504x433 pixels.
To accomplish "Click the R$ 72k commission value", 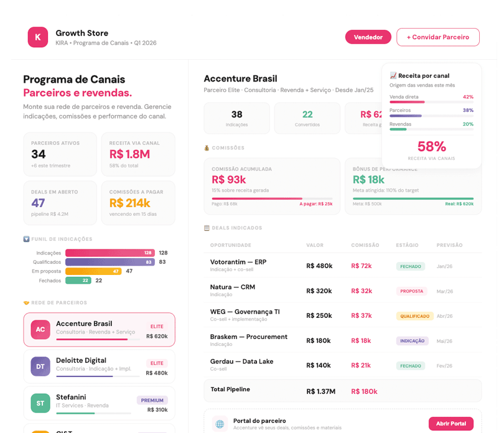I will coord(362,266).
